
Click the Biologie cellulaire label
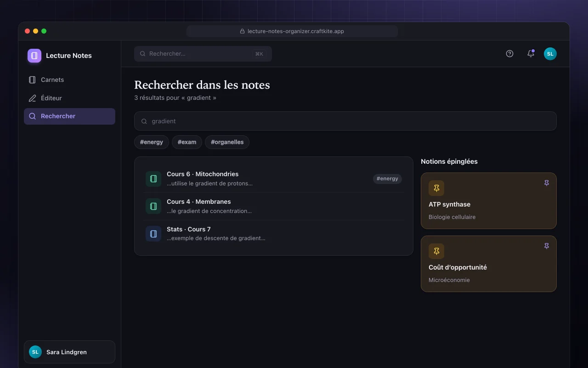[452, 217]
